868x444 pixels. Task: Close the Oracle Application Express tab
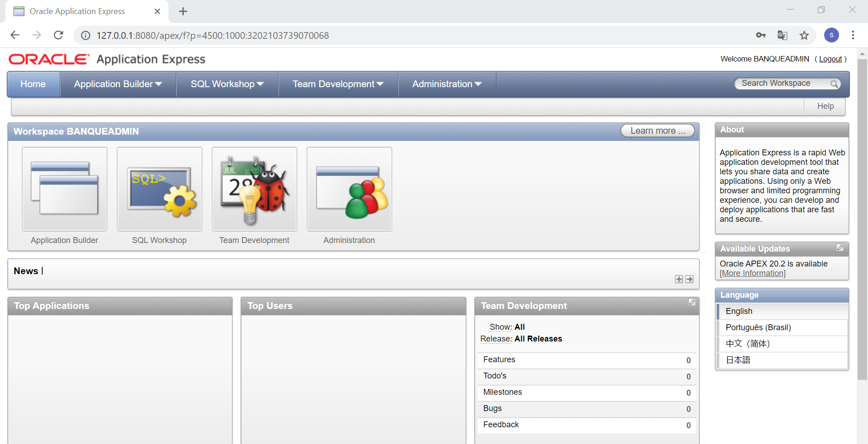(x=157, y=11)
